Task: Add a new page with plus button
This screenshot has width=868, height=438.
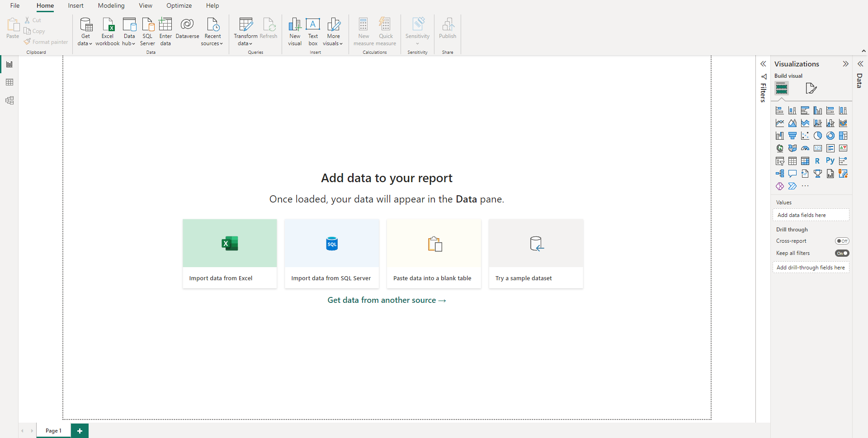Action: 80,431
